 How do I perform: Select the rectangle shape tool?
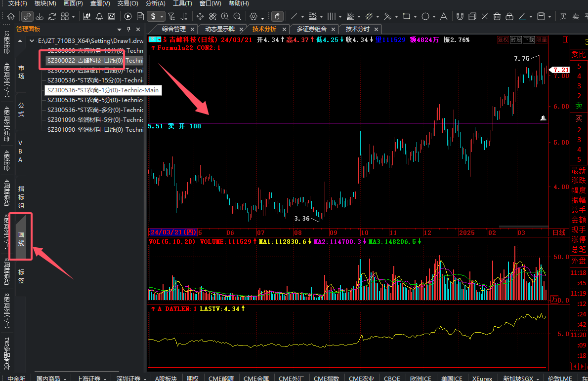tap(407, 16)
